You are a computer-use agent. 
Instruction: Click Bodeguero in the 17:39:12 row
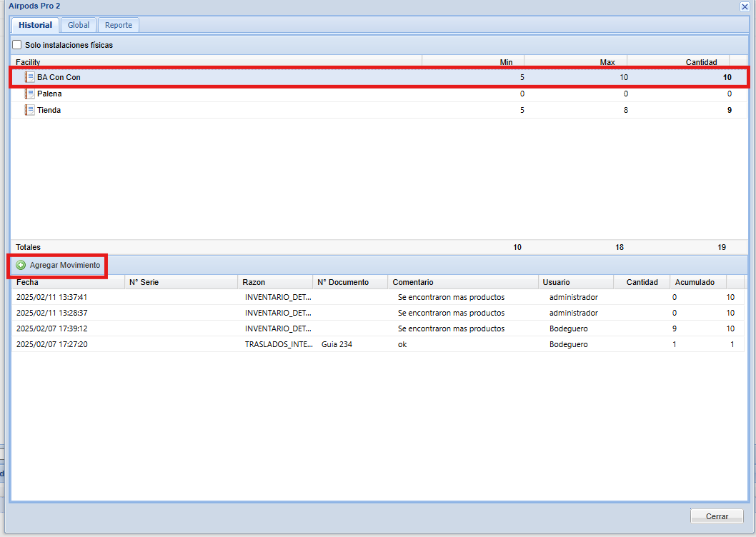pyautogui.click(x=569, y=328)
